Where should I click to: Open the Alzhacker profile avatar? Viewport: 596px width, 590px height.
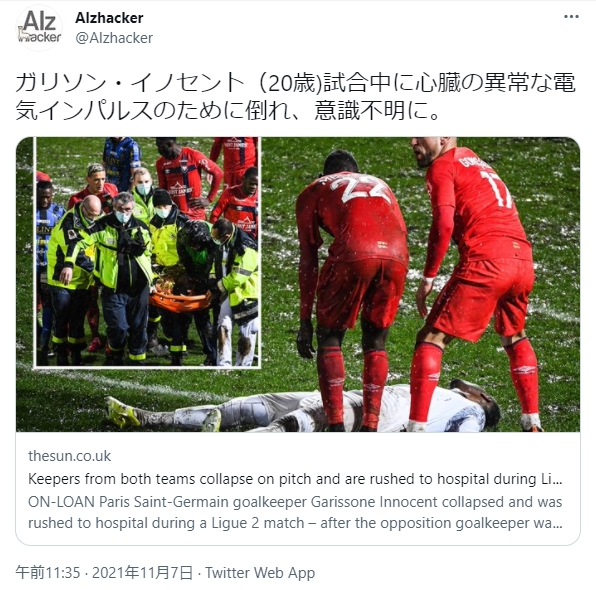[39, 28]
